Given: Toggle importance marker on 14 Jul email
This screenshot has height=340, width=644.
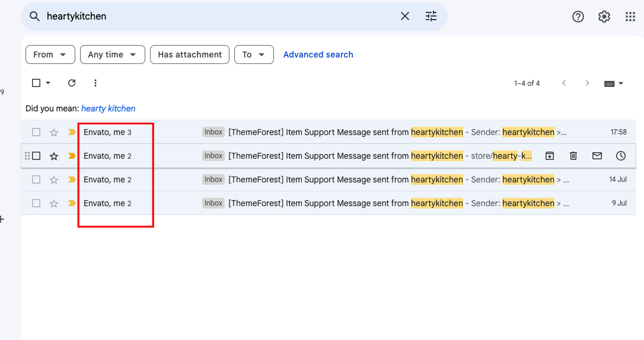Looking at the screenshot, I should coord(72,179).
